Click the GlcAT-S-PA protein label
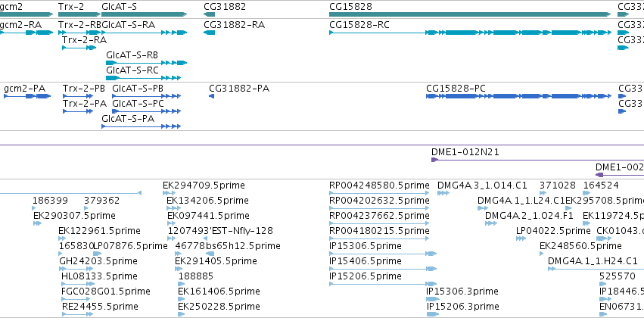 coord(128,119)
